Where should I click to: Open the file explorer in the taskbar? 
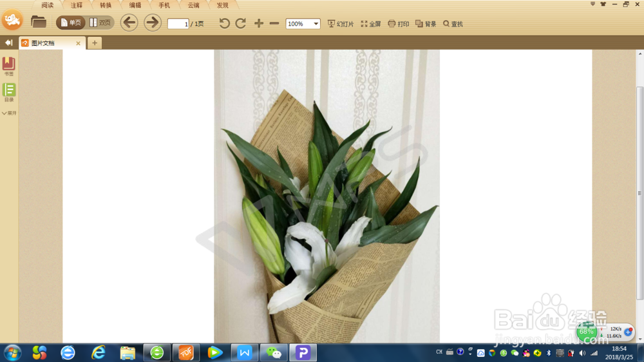128,352
